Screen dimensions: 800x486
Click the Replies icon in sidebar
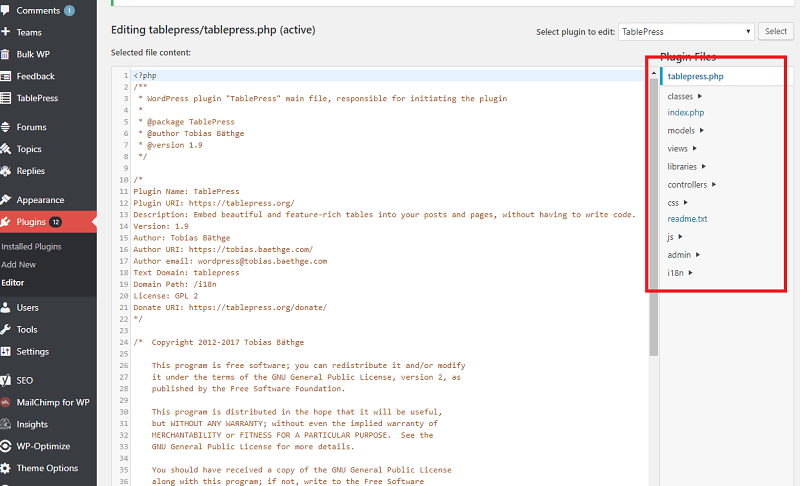pos(5,171)
